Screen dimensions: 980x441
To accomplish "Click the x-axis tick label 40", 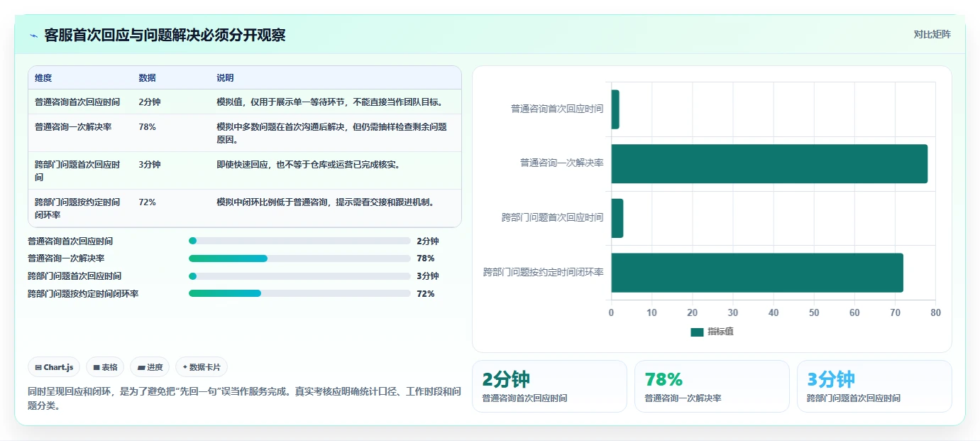I will [x=773, y=312].
